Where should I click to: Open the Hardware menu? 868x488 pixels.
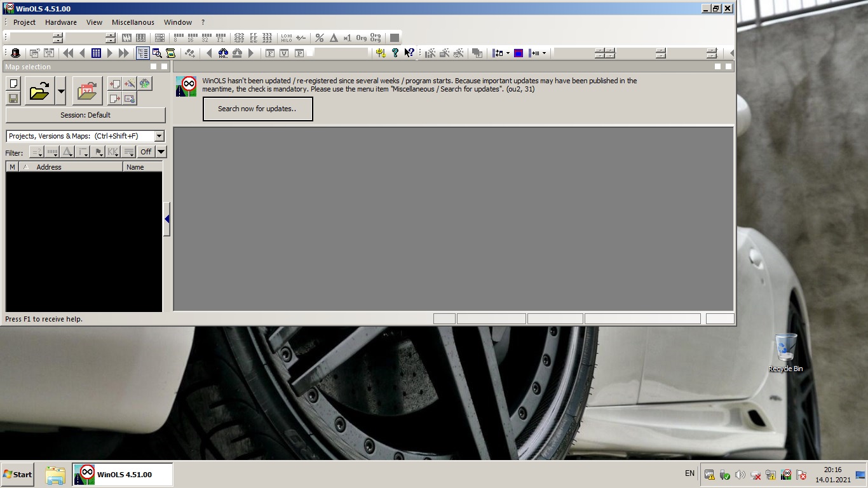tap(61, 22)
